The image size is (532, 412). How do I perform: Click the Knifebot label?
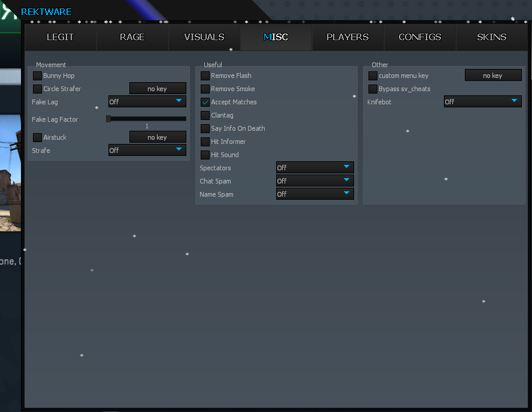(x=379, y=102)
